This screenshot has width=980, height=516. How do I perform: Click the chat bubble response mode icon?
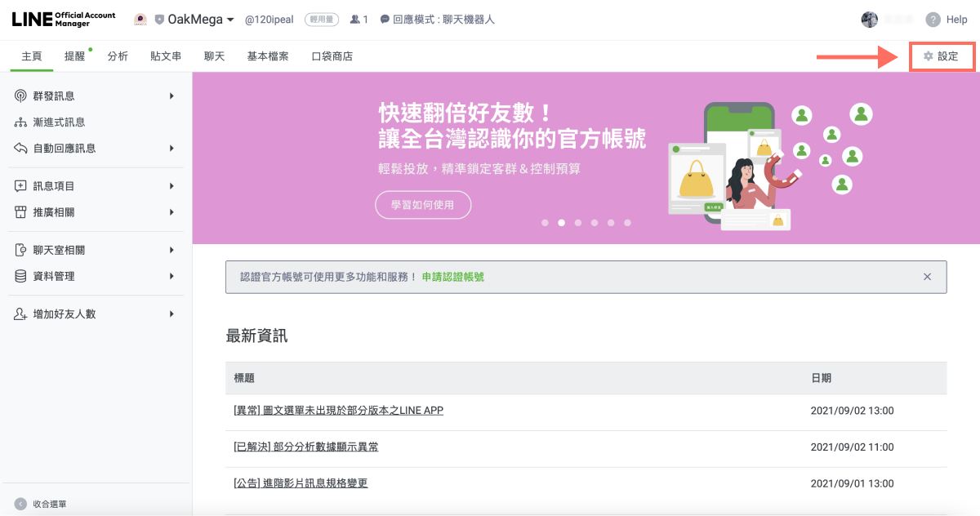pos(385,20)
